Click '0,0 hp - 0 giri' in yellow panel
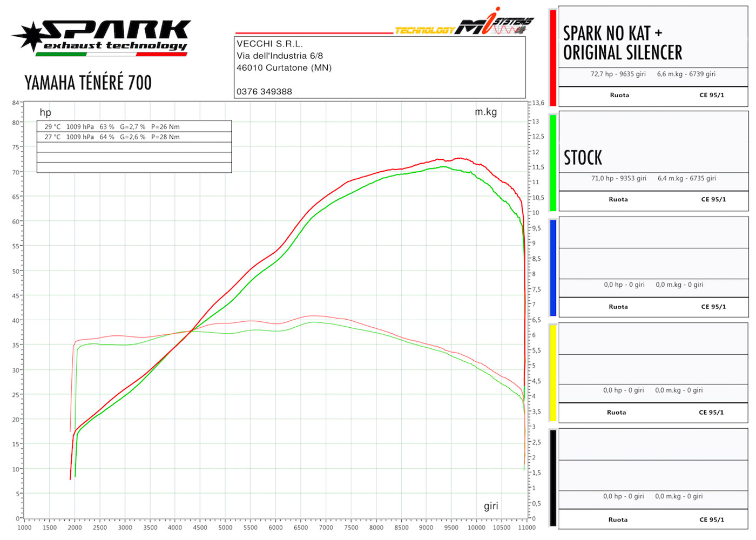Image resolution: width=756 pixels, height=540 pixels. [623, 390]
